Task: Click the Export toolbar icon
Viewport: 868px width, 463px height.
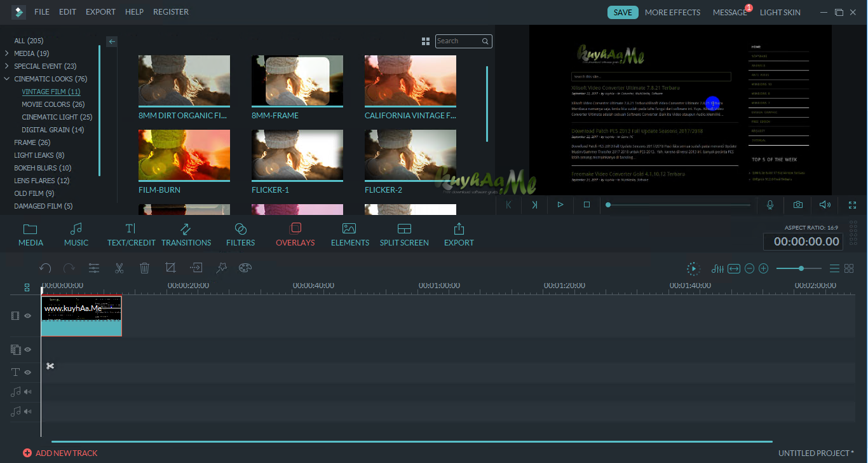Action: point(459,235)
